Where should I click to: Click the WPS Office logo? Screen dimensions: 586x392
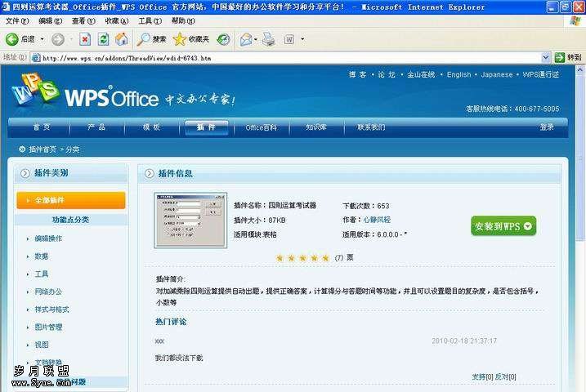coord(85,93)
